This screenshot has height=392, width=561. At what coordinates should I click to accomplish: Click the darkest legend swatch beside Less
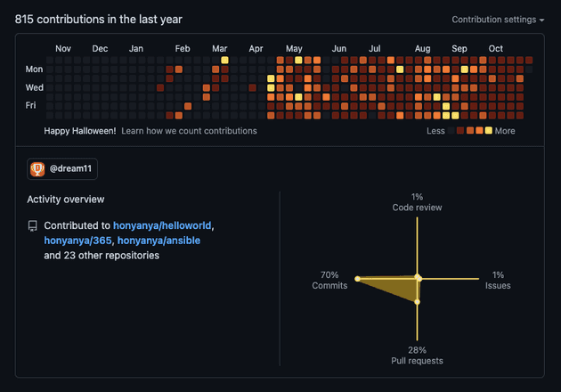pyautogui.click(x=451, y=131)
